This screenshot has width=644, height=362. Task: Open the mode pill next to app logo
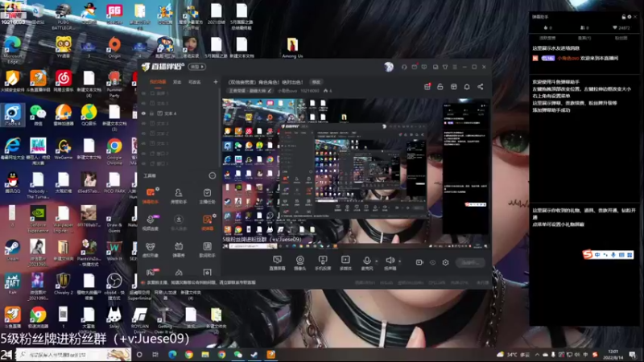pos(196,67)
